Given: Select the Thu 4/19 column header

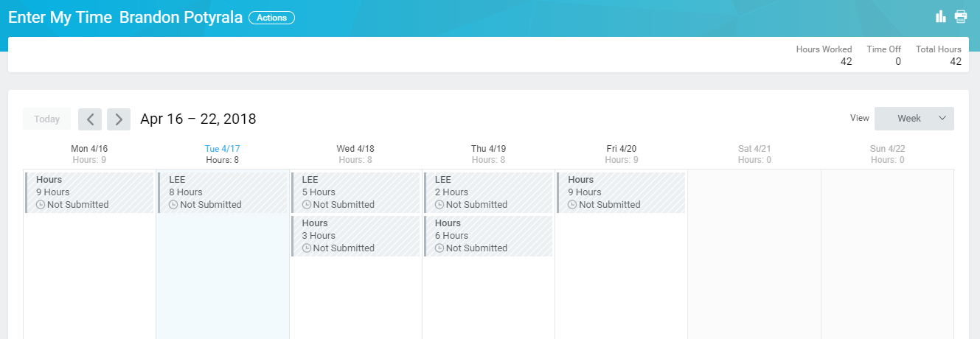Looking at the screenshot, I should (488, 149).
